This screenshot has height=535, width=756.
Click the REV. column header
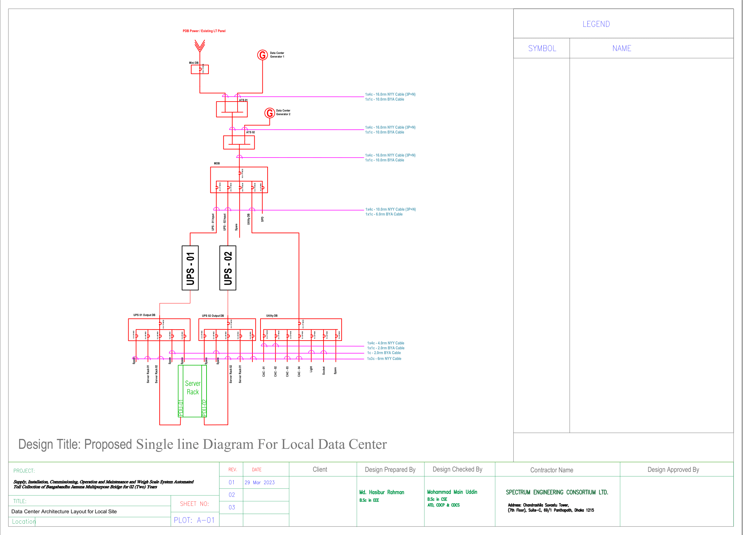pos(233,469)
